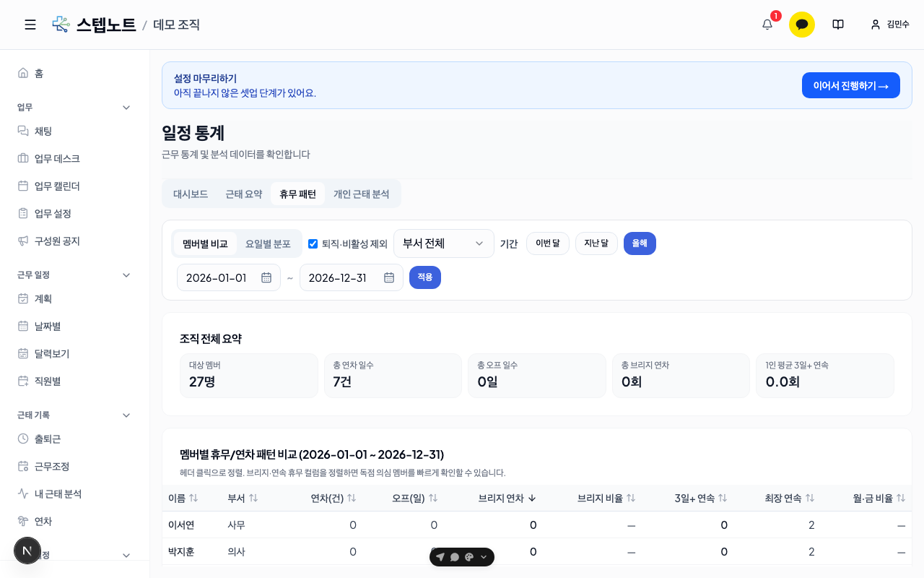Sort table by 오프(일) column
The image size is (924, 578).
(415, 498)
